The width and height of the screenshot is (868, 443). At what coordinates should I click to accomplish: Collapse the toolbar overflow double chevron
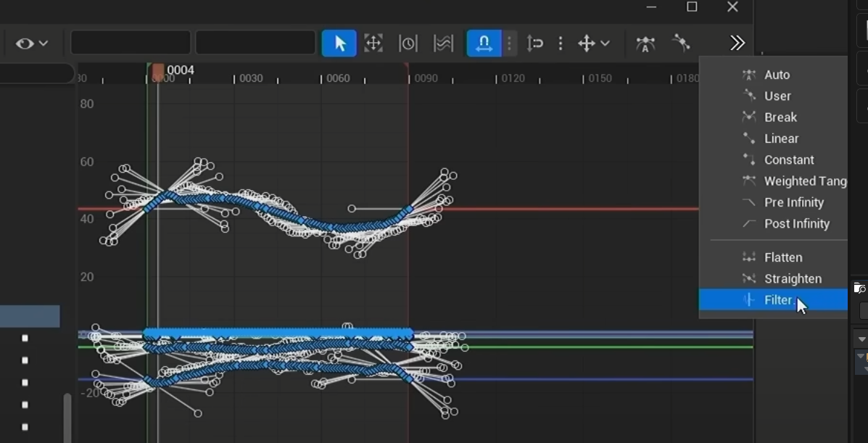coord(737,44)
